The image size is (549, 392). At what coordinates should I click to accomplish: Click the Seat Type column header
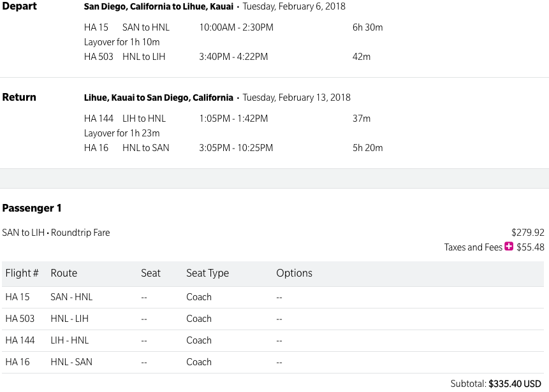tap(207, 273)
